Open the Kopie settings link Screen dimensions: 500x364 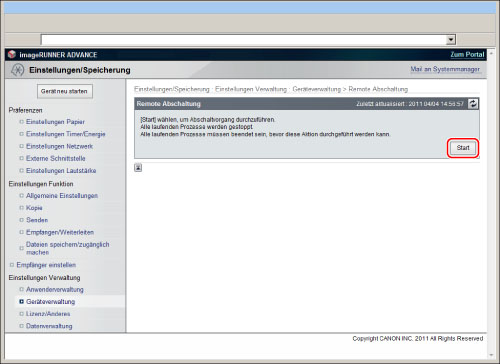pos(34,208)
